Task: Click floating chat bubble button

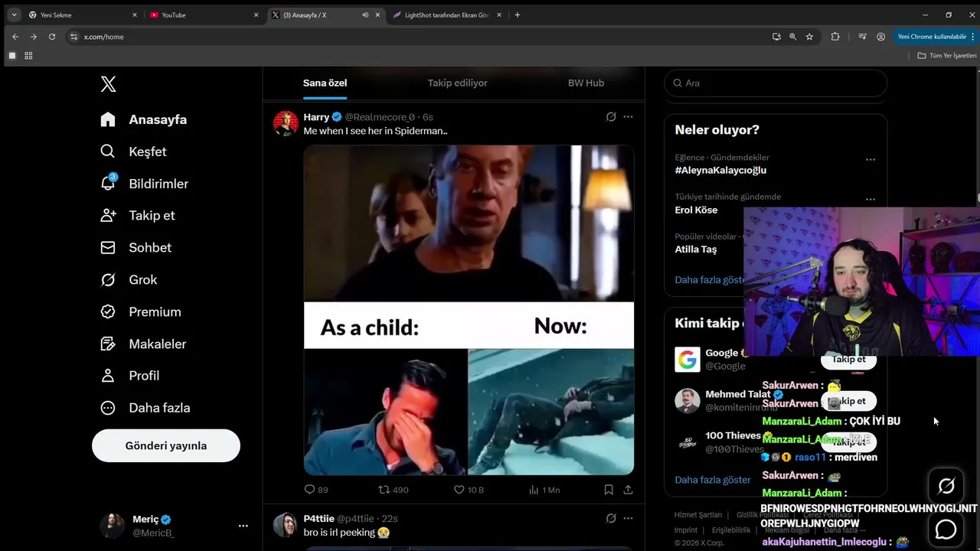Action: point(946,529)
